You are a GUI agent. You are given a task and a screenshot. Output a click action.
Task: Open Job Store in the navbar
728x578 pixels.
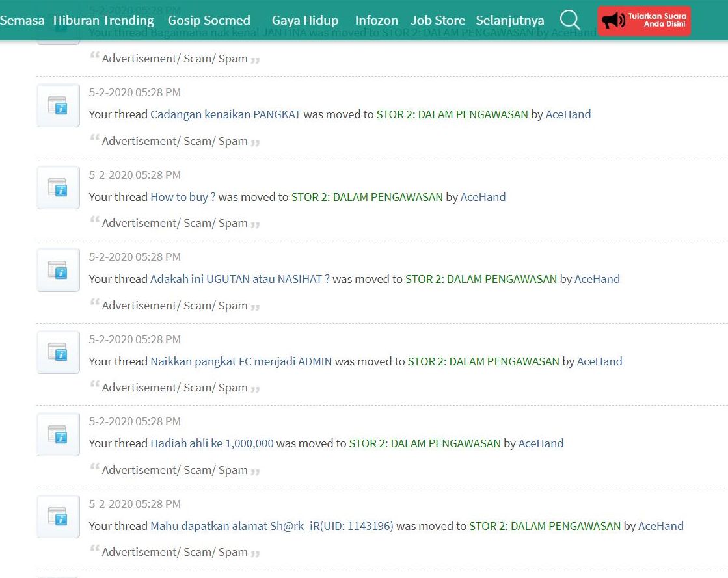coord(438,20)
